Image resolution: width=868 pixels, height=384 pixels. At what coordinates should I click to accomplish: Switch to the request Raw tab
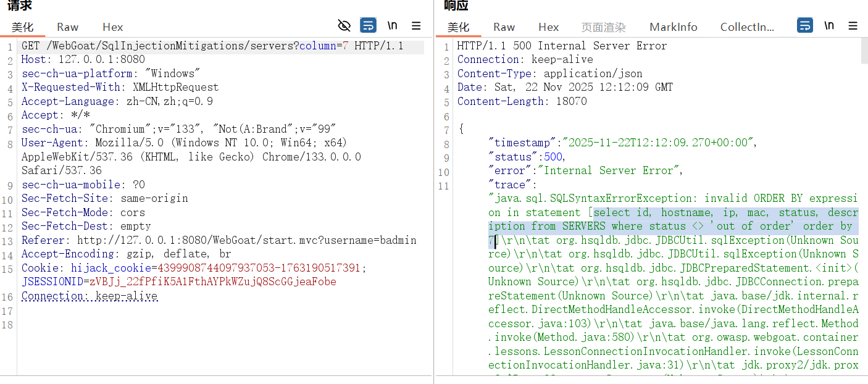click(x=68, y=27)
